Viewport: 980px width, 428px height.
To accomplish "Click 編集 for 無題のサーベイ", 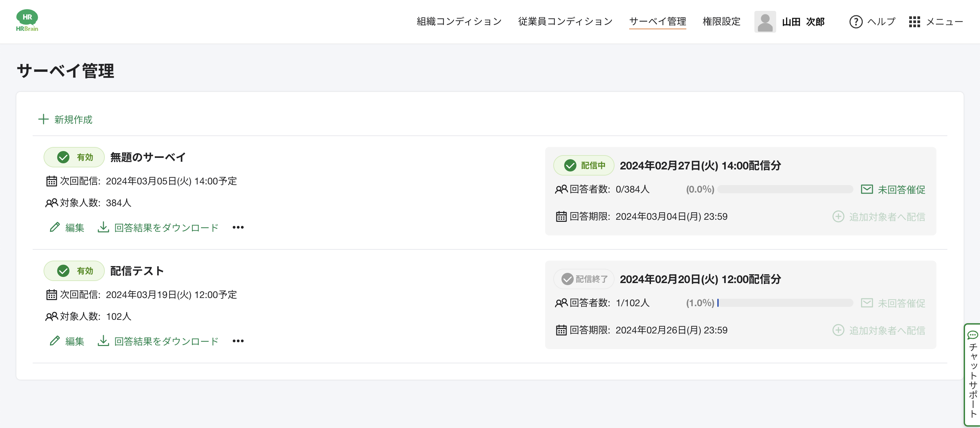I will [x=75, y=228].
